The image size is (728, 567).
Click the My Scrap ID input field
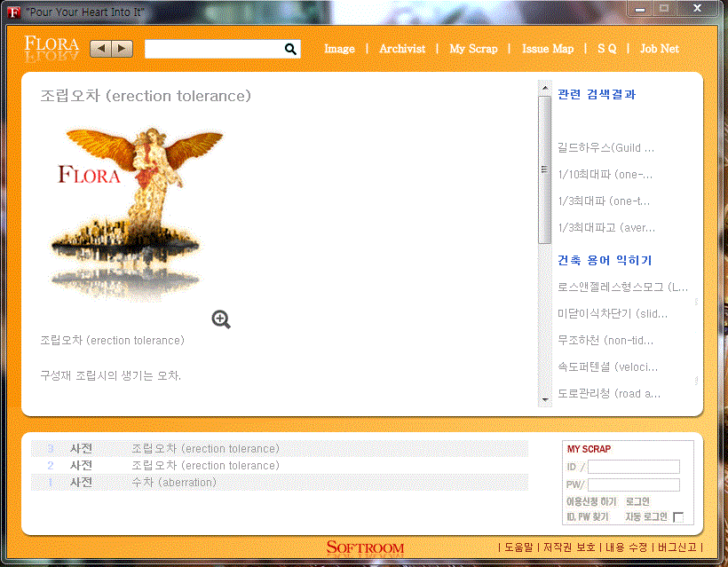pyautogui.click(x=634, y=467)
